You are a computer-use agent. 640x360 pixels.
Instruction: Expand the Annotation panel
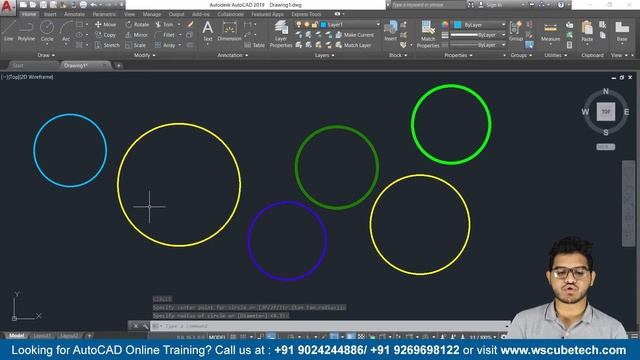pyautogui.click(x=233, y=55)
